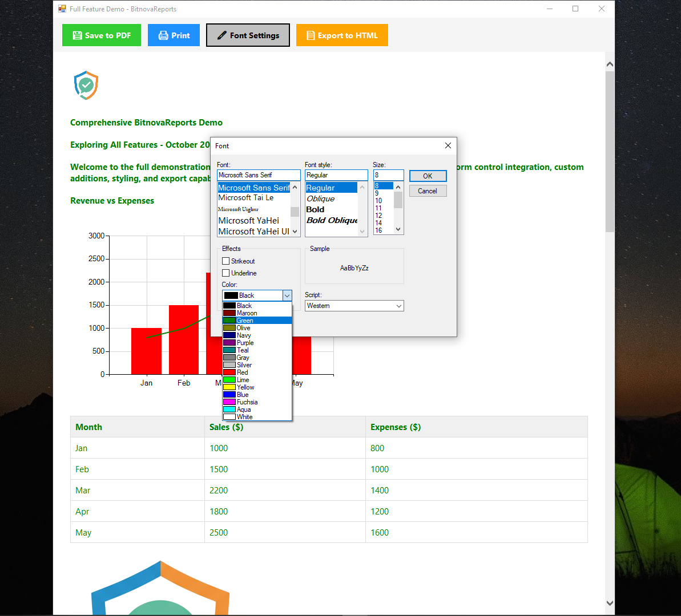
Task: Click the app icon in title bar
Action: point(62,9)
